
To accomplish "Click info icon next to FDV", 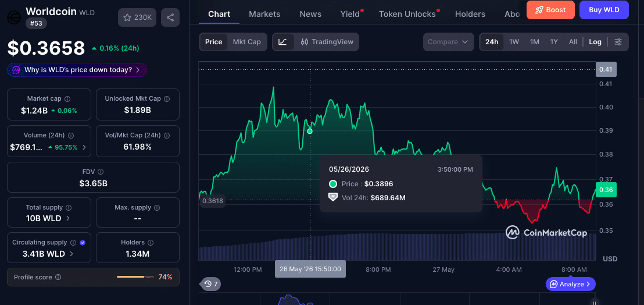I will [x=101, y=172].
